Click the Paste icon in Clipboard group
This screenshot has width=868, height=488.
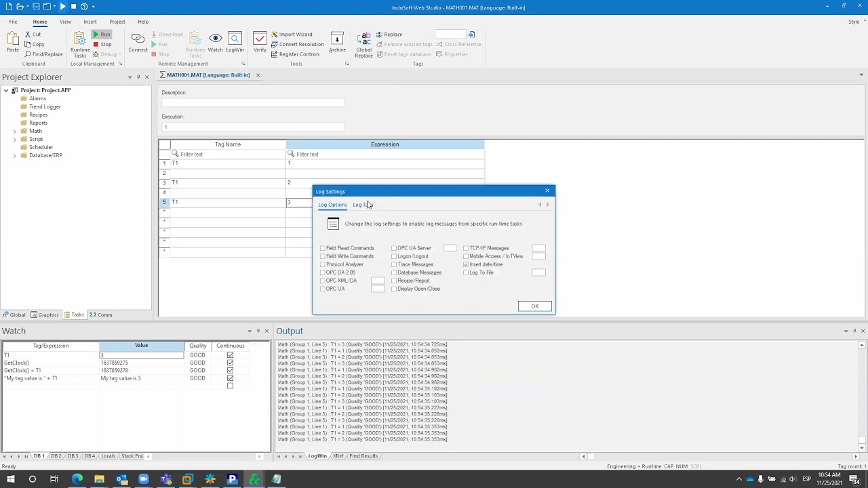click(13, 42)
